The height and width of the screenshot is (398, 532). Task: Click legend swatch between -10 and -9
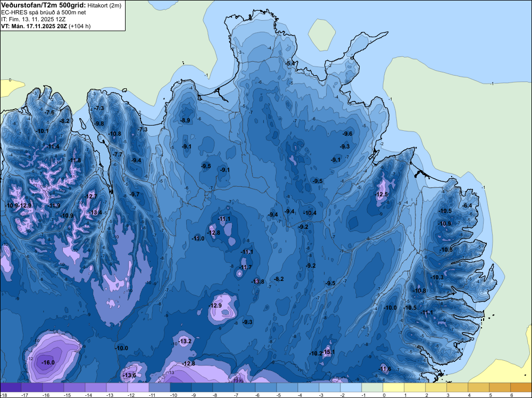181,387
